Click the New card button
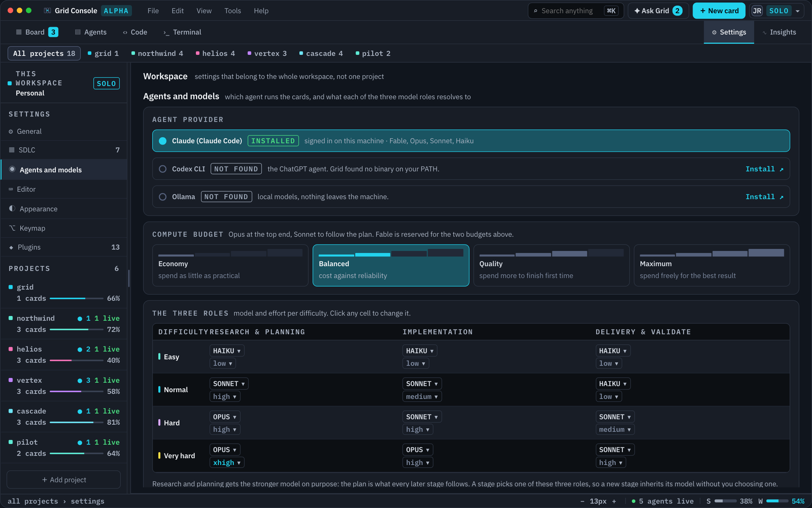812x508 pixels. [x=719, y=11]
